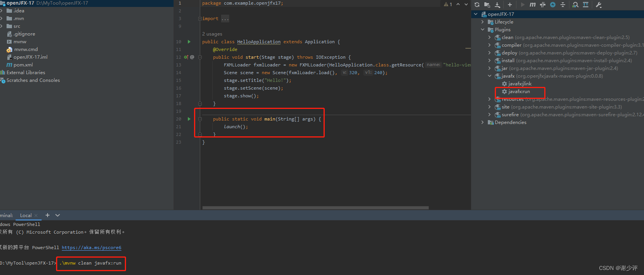This screenshot has width=644, height=275.
Task: Open the aka.ms/pscore6 link in terminal
Action: click(91, 248)
